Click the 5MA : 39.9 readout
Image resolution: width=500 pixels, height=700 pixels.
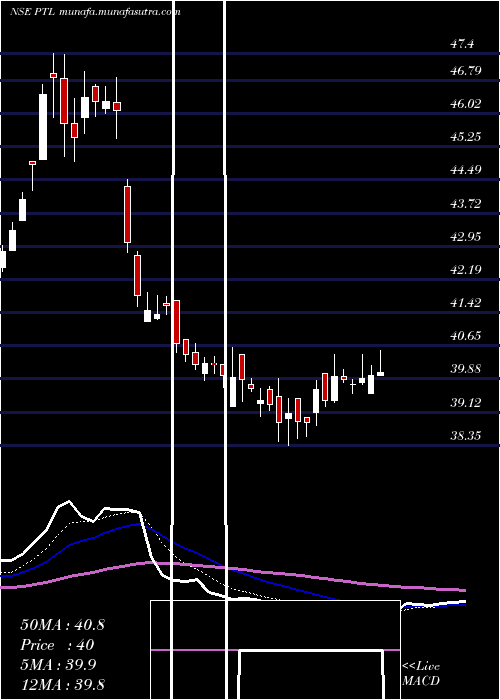tap(58, 665)
